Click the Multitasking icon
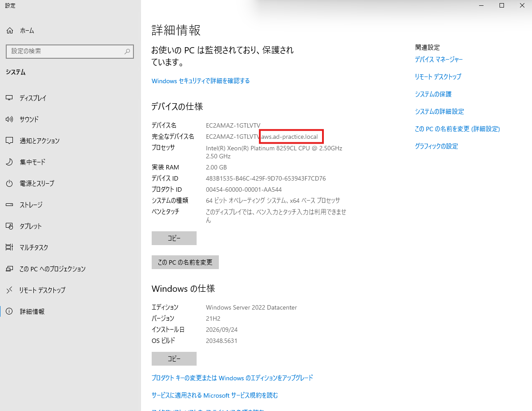 9,247
